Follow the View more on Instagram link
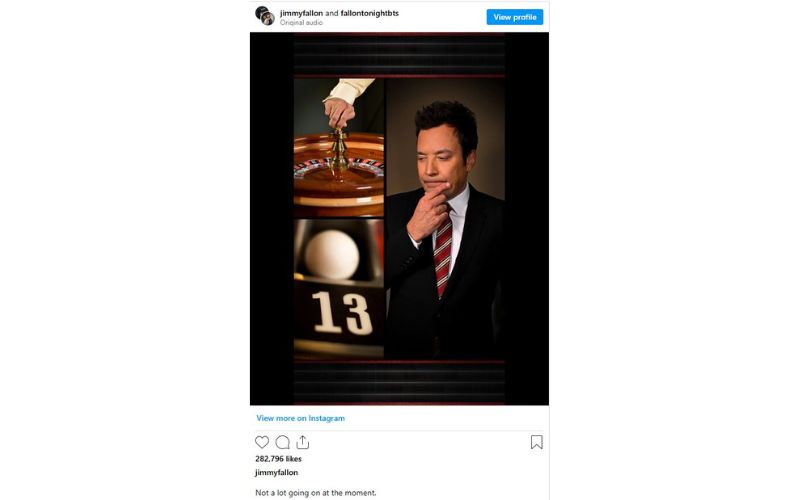 [301, 418]
